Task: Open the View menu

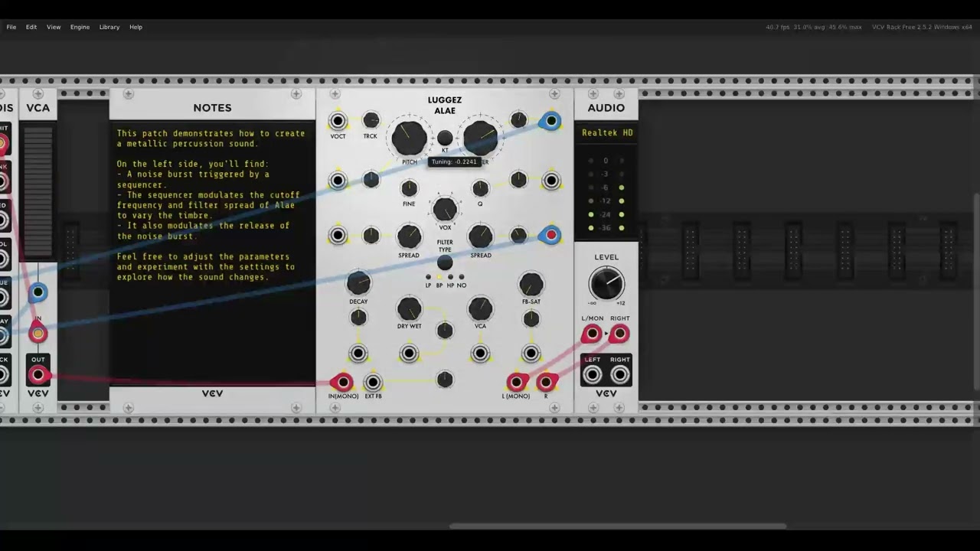Action: coord(54,27)
